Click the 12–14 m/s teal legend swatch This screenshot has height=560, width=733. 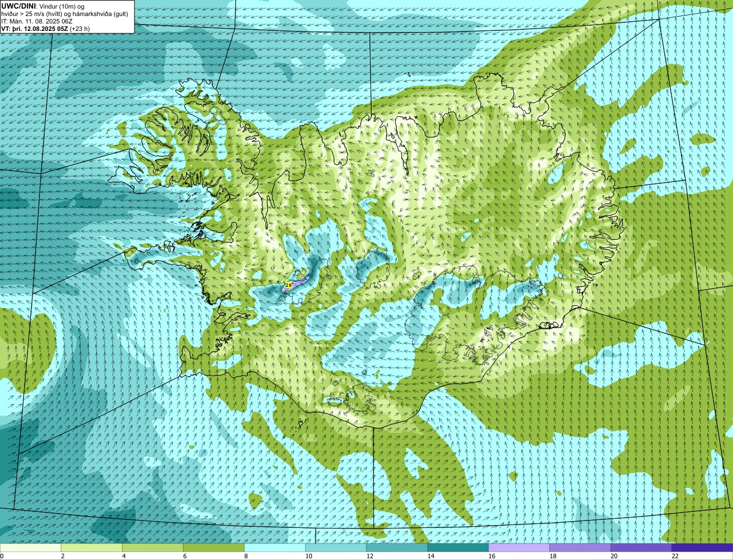coord(397,548)
